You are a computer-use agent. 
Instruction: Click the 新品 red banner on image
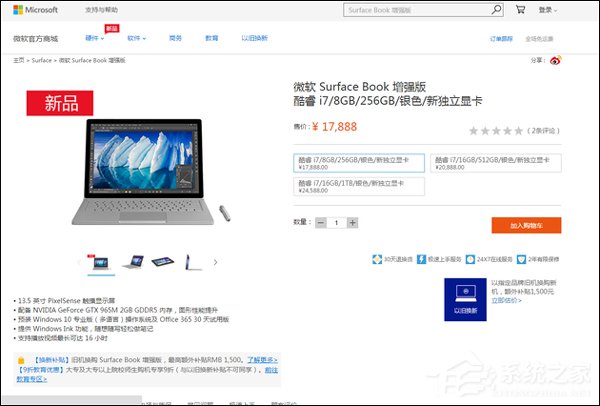[x=60, y=103]
